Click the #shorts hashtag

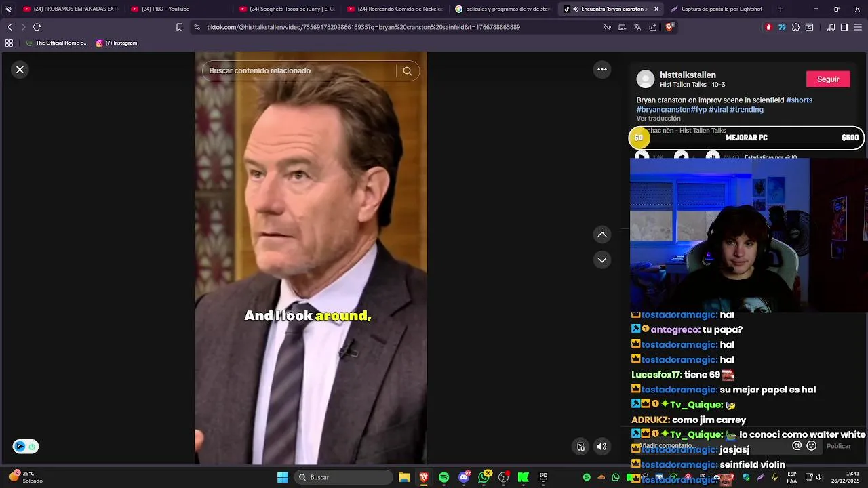pyautogui.click(x=799, y=100)
